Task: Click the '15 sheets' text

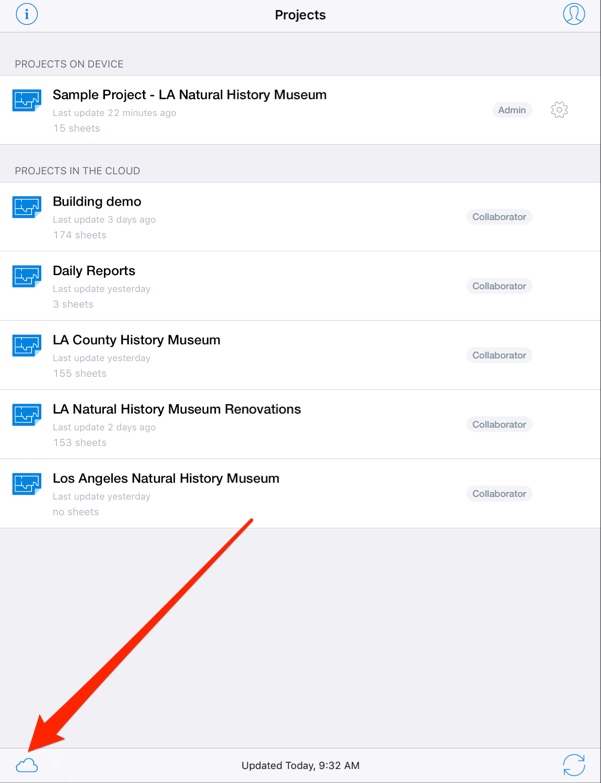Action: (76, 128)
